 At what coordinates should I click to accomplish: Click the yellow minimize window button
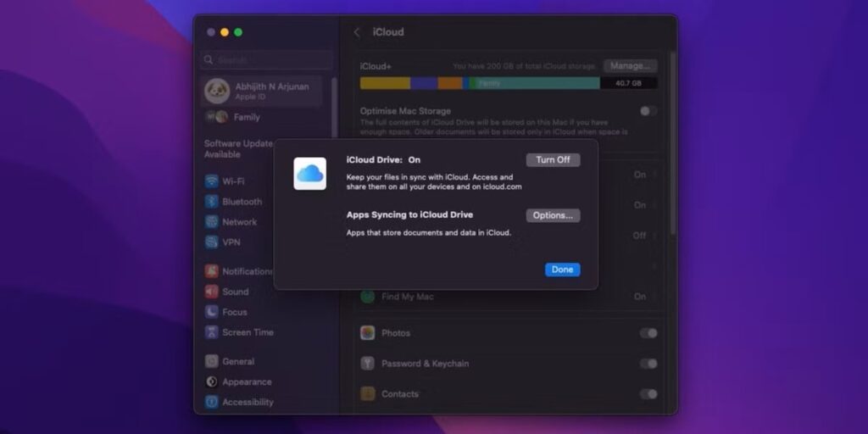[225, 32]
